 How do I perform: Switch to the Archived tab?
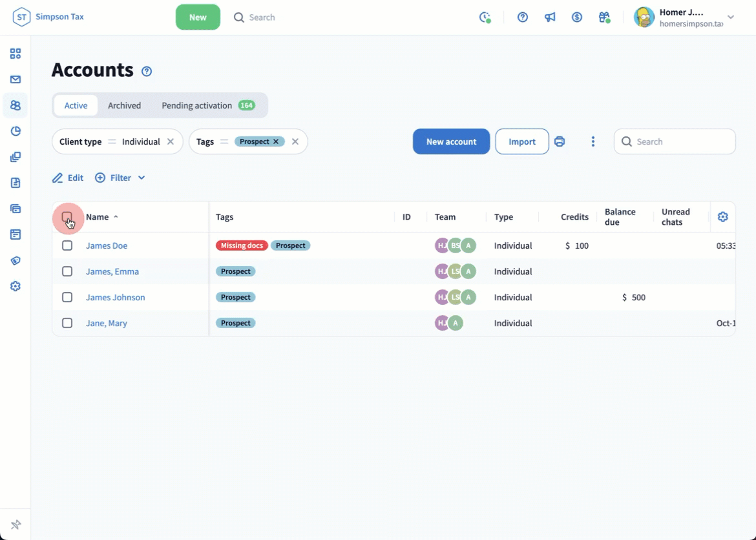[x=124, y=105]
